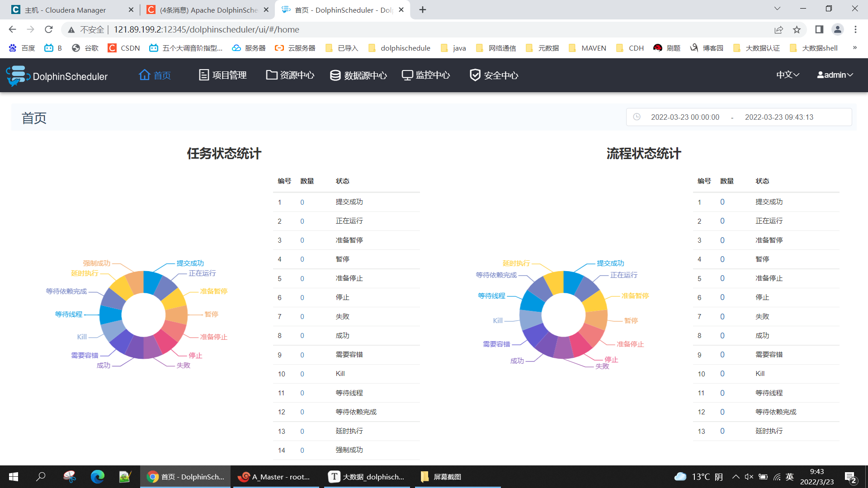Click the browser share icon in address bar

pos(778,30)
